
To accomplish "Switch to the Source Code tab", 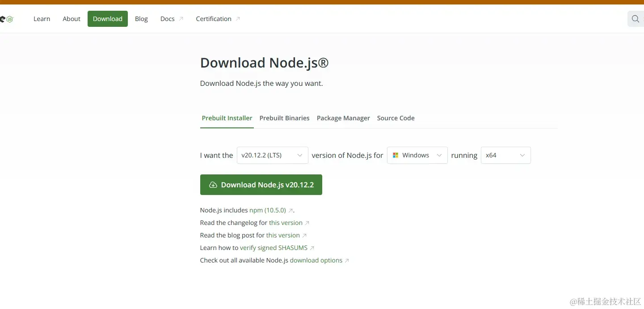I will (396, 118).
